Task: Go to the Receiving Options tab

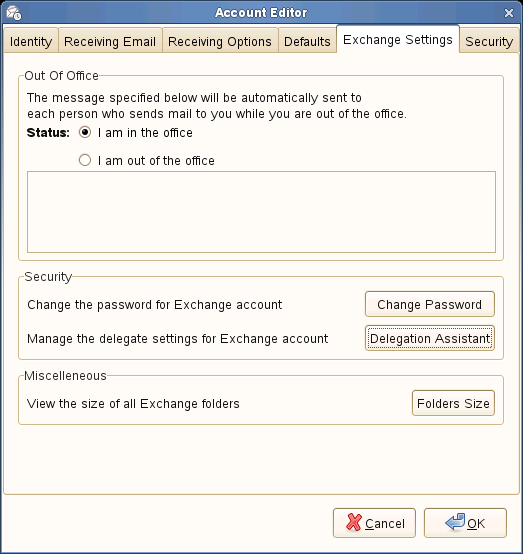Action: coord(220,41)
